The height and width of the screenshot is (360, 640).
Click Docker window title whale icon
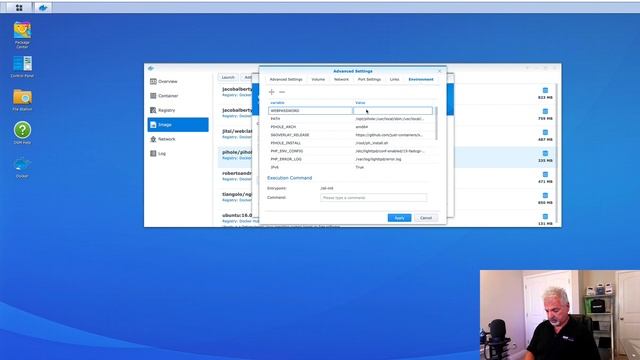tap(151, 68)
